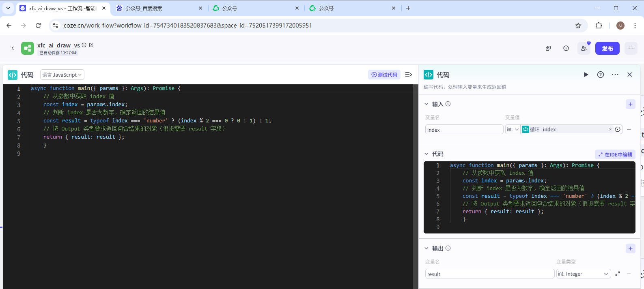644x289 pixels.
Task: Open the browser tab search dropdown
Action: [x=8, y=8]
